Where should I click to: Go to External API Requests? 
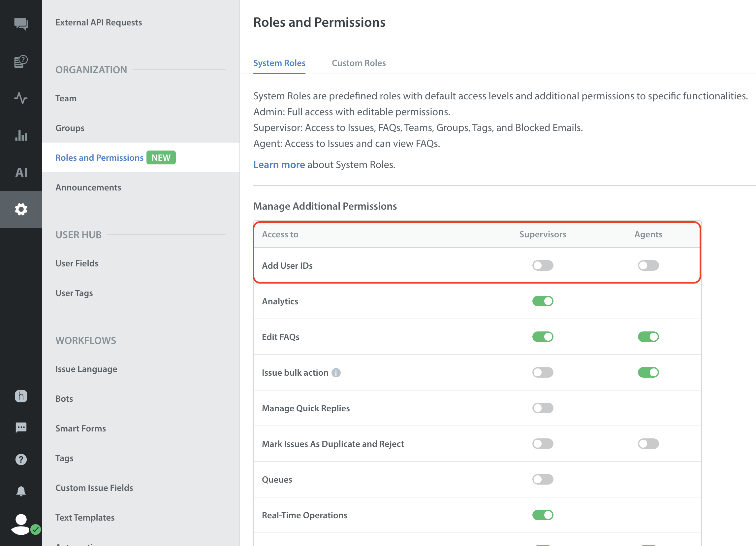coord(98,22)
